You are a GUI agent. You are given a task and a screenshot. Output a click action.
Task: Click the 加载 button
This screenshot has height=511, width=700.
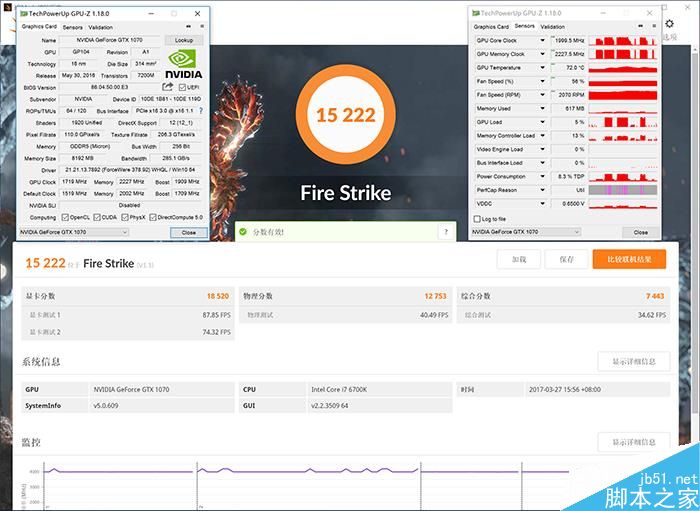coord(519,259)
